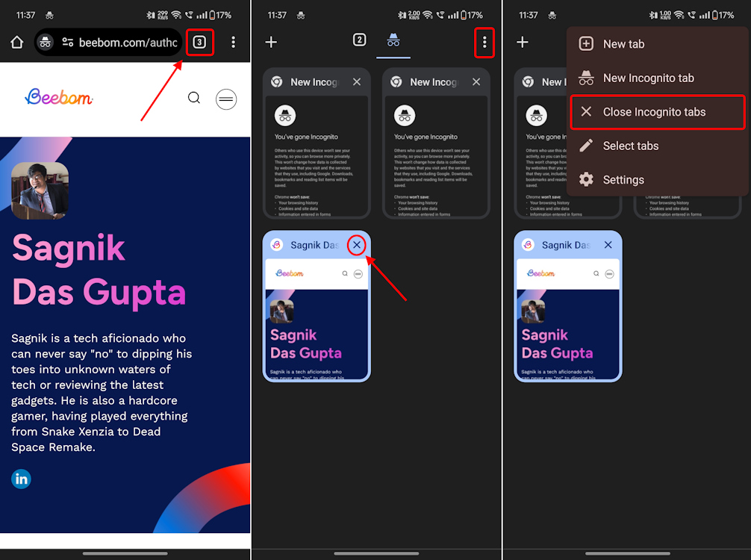Image resolution: width=751 pixels, height=560 pixels.
Task: Tap battery 17% indicator in left status bar
Action: (220, 16)
